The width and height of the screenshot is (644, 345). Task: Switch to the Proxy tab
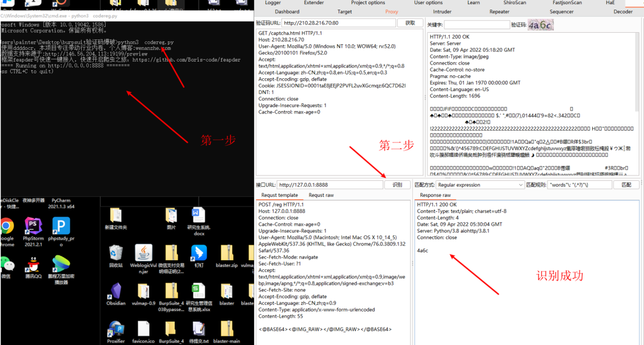(x=391, y=11)
